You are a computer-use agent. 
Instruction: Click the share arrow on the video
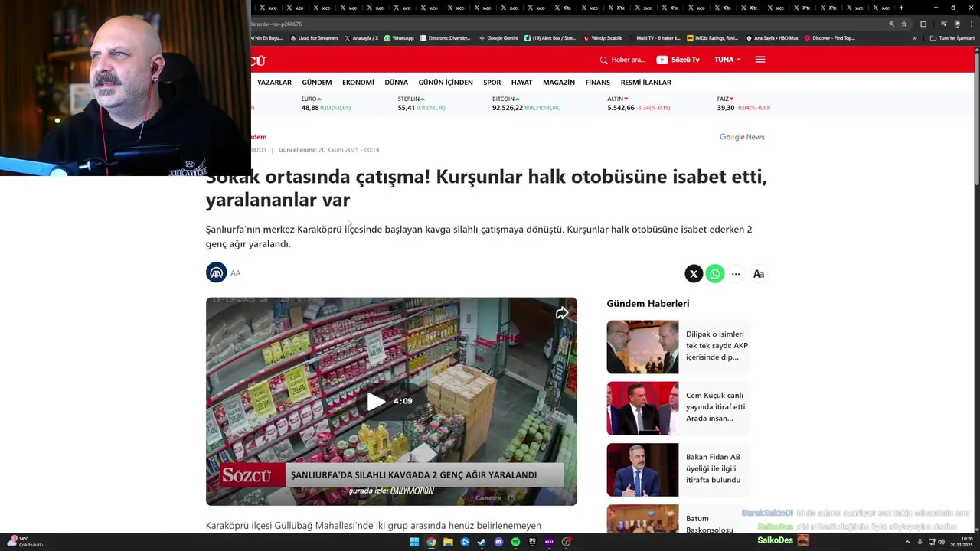[562, 313]
